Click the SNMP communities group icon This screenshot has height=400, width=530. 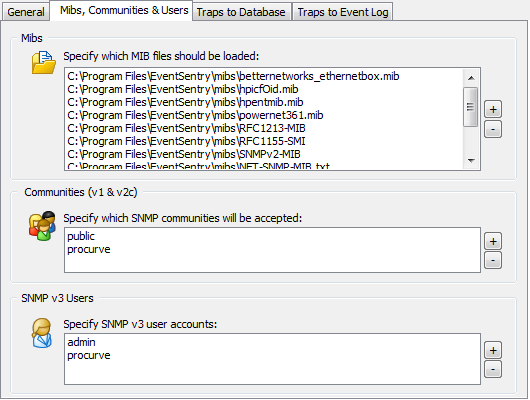42,226
